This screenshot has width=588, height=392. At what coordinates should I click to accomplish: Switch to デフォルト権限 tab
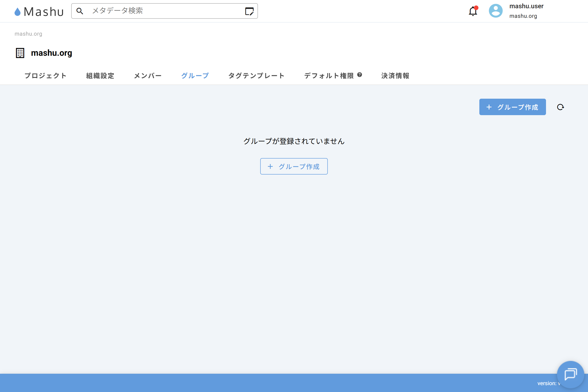pos(329,76)
